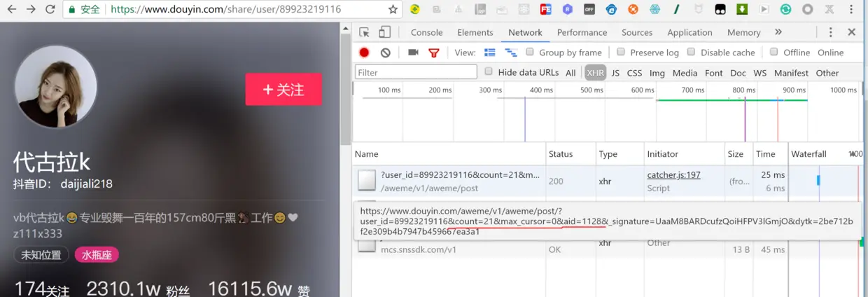Open the orange lifebuoy extension icon

[x=633, y=10]
